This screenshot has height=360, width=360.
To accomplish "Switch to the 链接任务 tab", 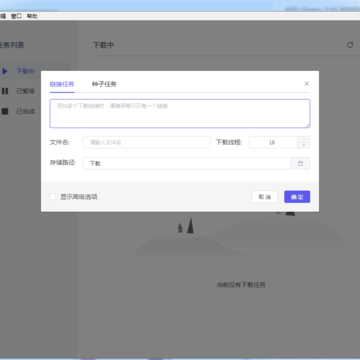I will click(62, 84).
